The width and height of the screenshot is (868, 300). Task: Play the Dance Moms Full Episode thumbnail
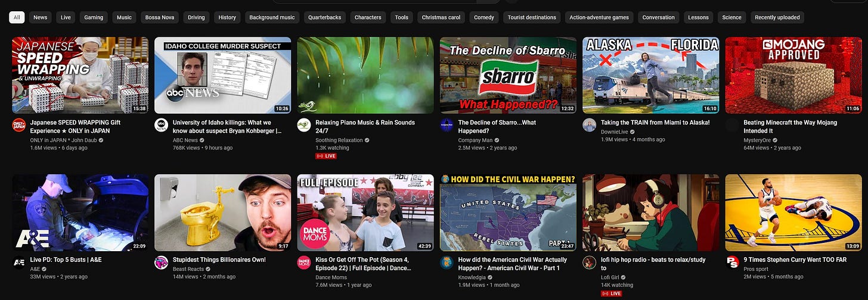coord(365,212)
